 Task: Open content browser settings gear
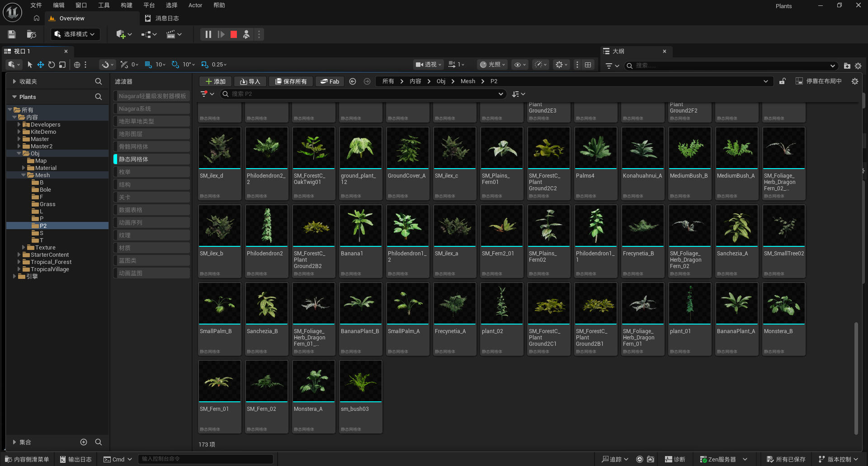pos(855,81)
